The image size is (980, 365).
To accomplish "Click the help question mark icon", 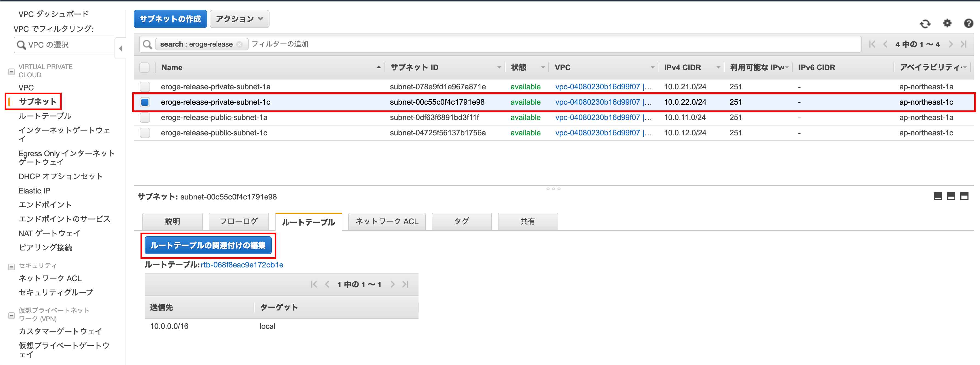I will (x=968, y=23).
